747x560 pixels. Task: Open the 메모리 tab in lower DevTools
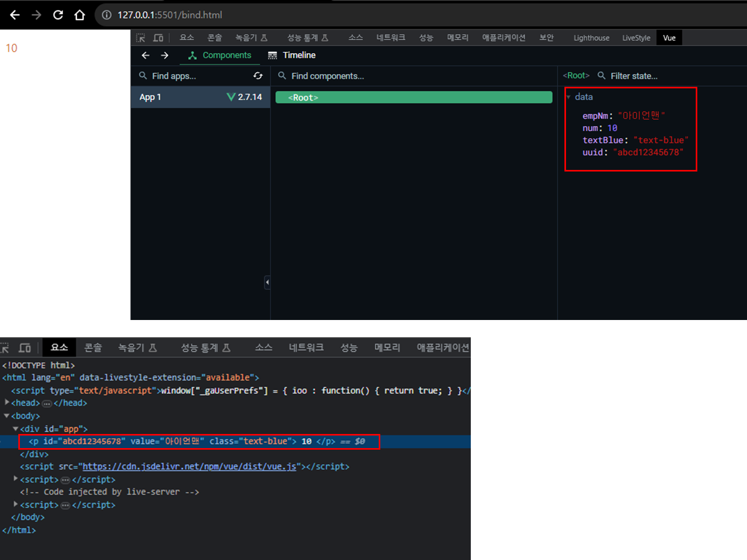[x=387, y=348]
